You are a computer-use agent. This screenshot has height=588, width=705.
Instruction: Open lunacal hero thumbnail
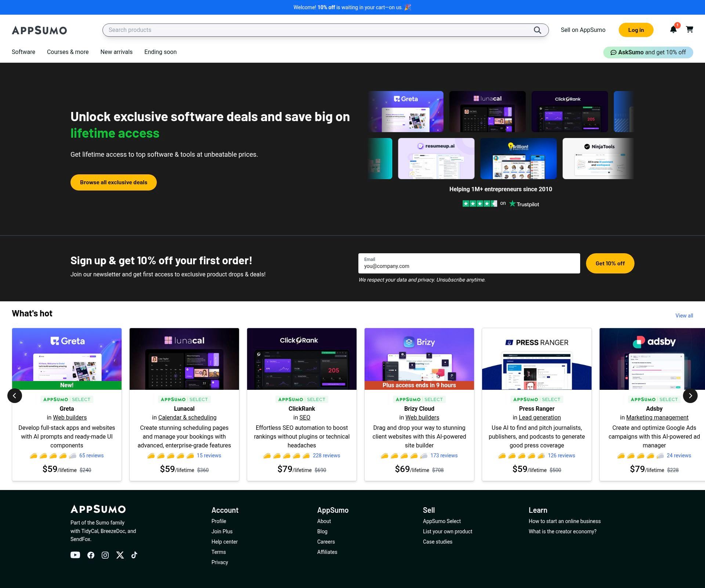pos(488,112)
